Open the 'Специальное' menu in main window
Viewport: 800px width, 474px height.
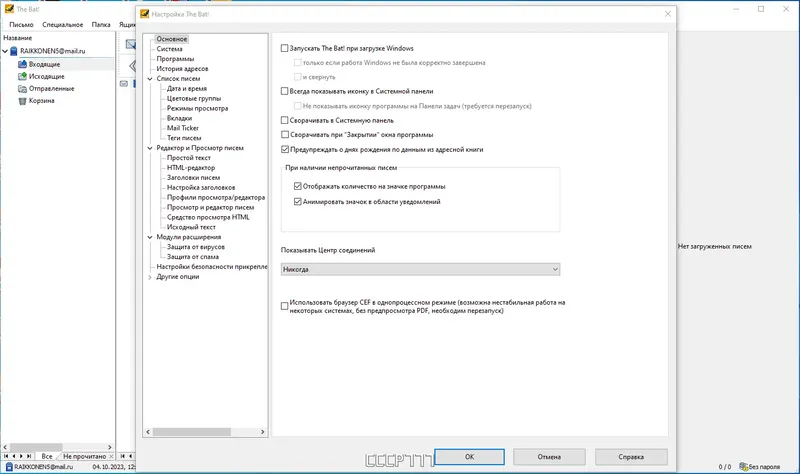[63, 24]
